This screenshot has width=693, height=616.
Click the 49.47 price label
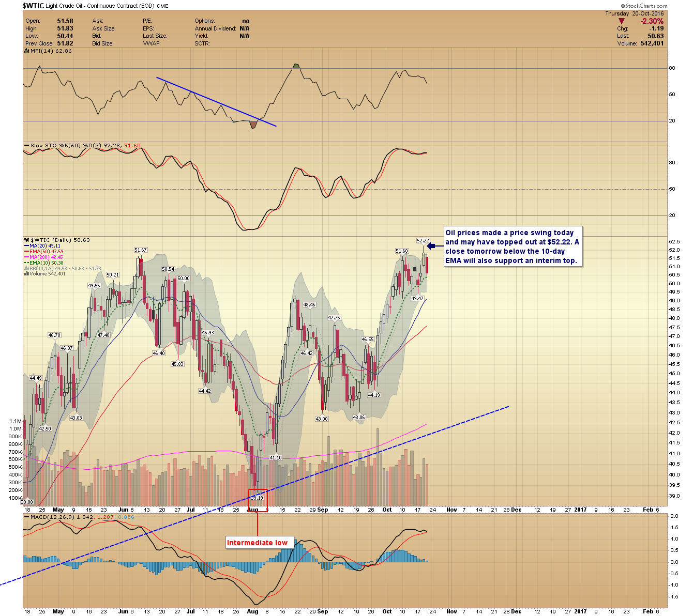tap(417, 299)
